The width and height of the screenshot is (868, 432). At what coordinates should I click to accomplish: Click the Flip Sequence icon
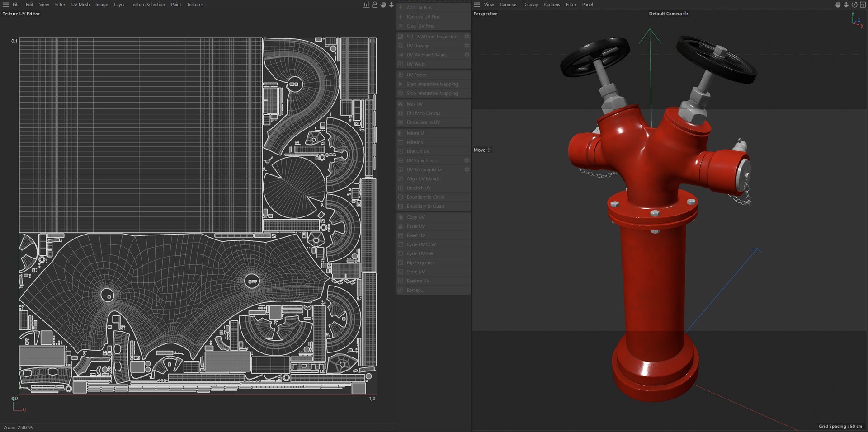click(x=401, y=263)
